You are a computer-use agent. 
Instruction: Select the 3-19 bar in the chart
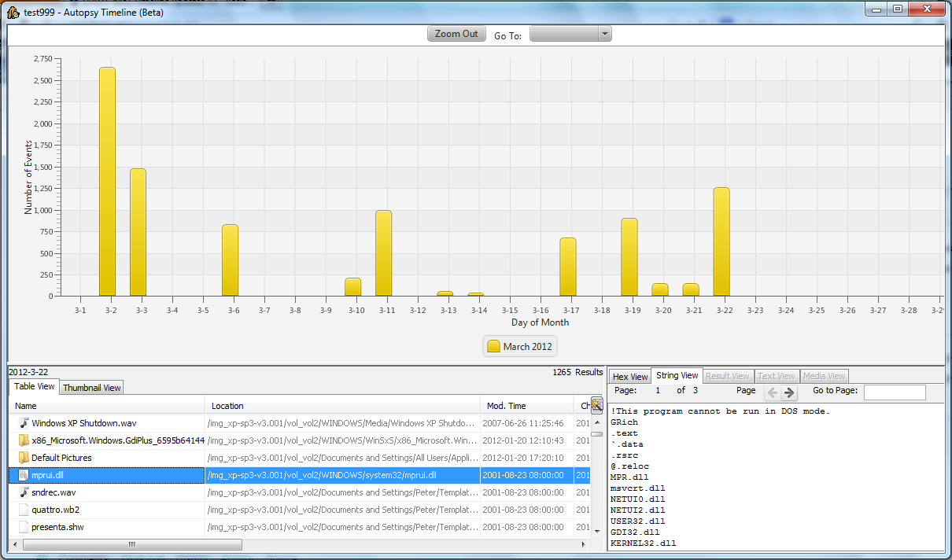[x=629, y=257]
